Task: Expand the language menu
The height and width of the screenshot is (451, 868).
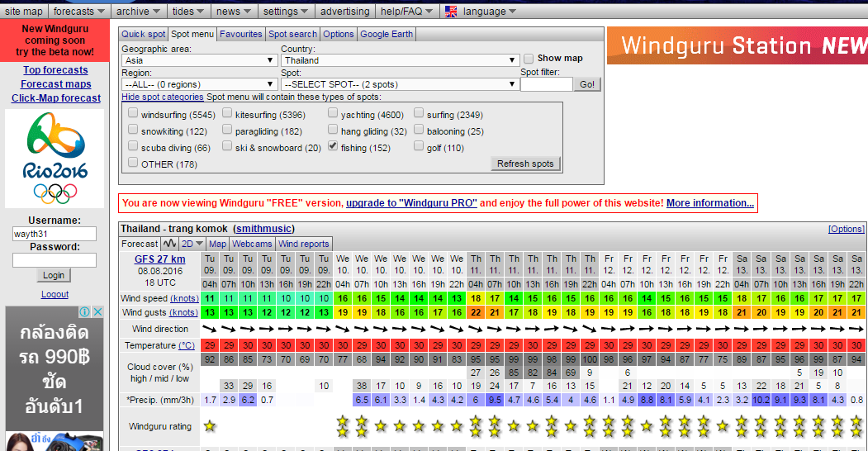Action: click(490, 11)
